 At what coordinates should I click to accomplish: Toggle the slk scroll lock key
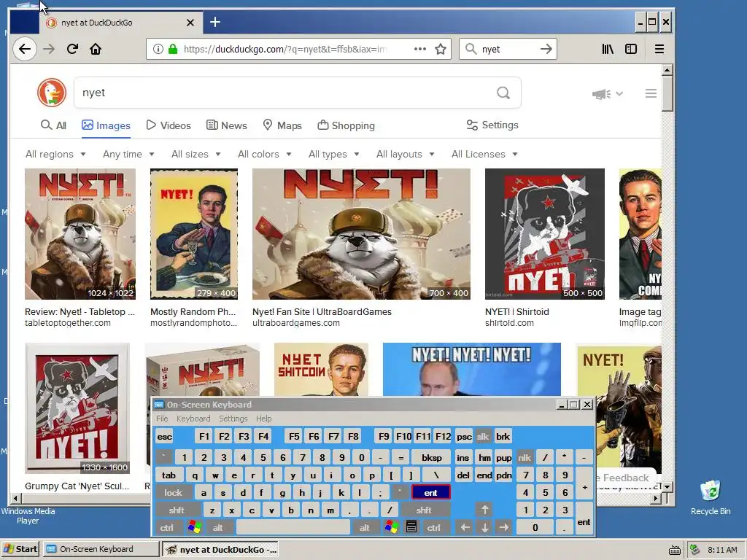point(483,437)
